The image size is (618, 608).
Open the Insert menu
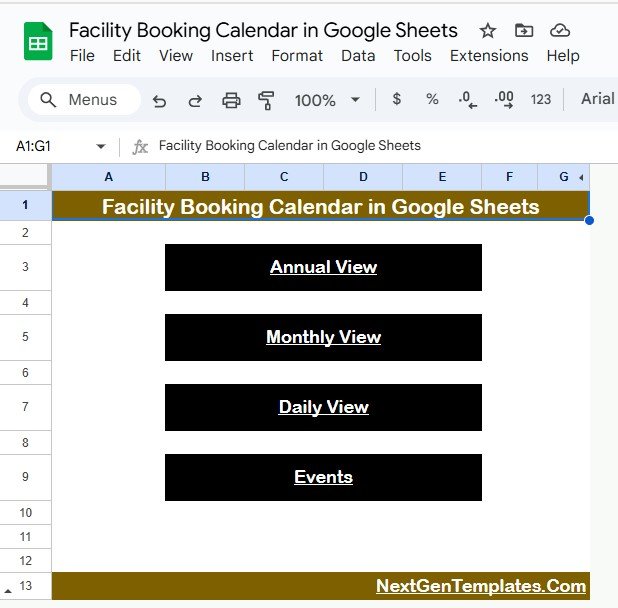232,56
